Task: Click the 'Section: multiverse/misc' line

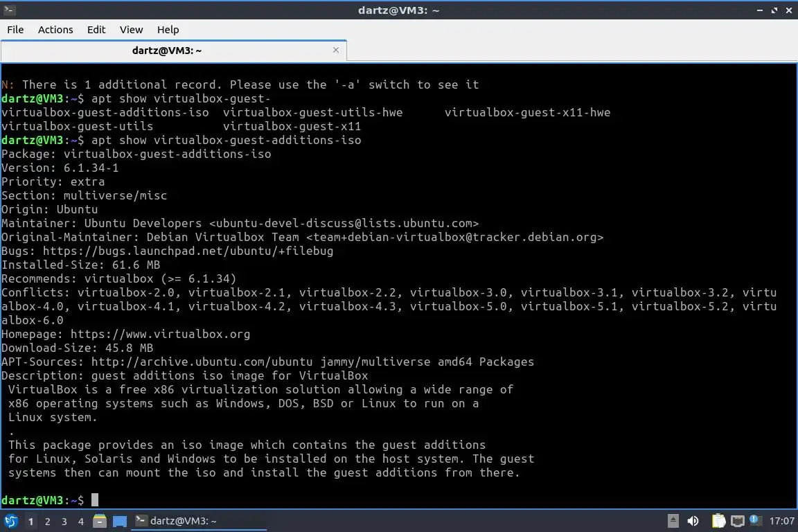Action: click(x=84, y=195)
